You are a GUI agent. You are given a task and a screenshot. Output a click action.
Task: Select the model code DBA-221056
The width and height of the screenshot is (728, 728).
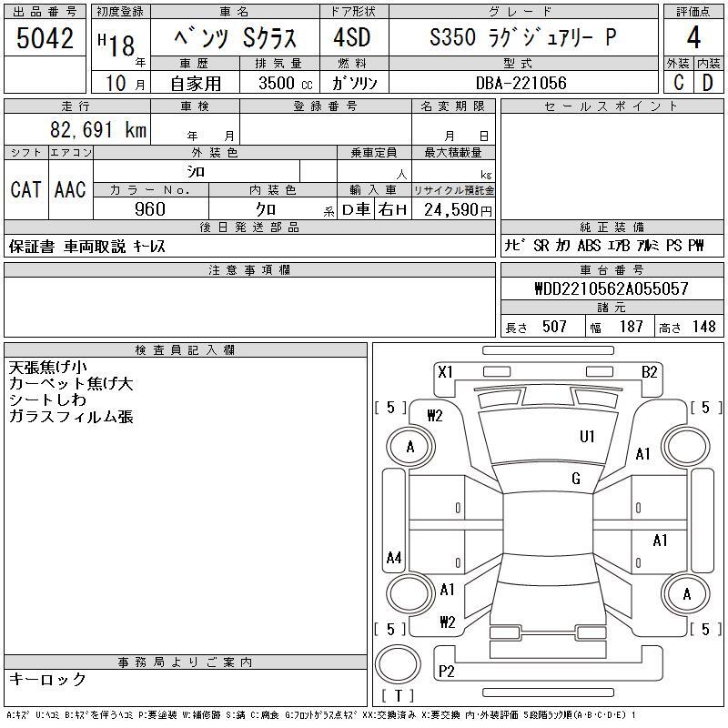click(x=521, y=83)
